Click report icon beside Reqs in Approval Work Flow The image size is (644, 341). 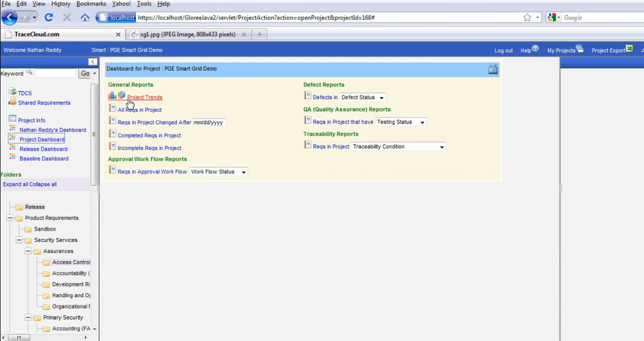(113, 170)
